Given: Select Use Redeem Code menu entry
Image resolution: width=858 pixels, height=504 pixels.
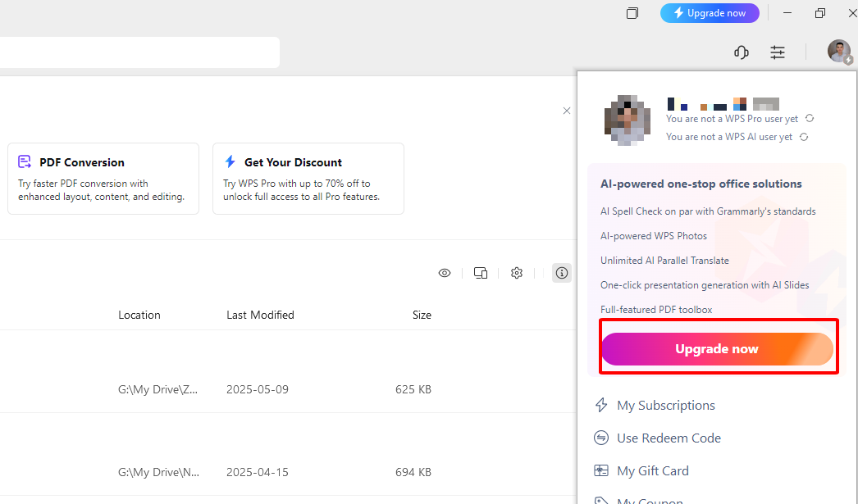Looking at the screenshot, I should (x=669, y=438).
